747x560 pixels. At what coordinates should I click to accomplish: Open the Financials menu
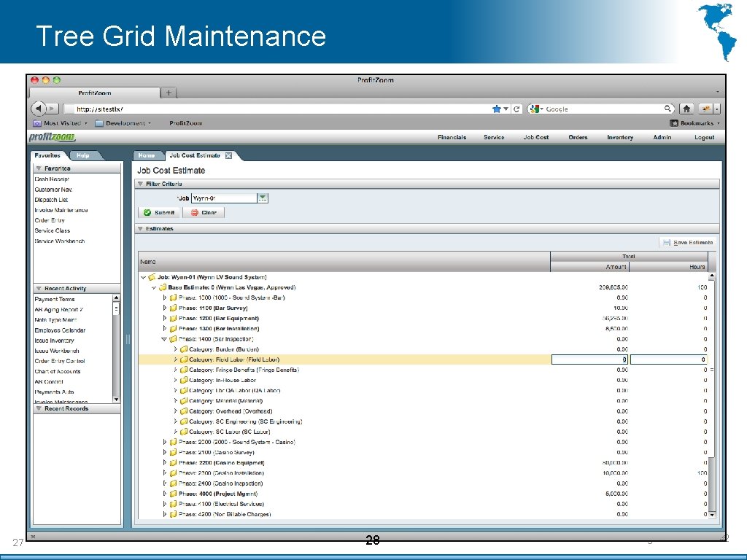pyautogui.click(x=452, y=137)
